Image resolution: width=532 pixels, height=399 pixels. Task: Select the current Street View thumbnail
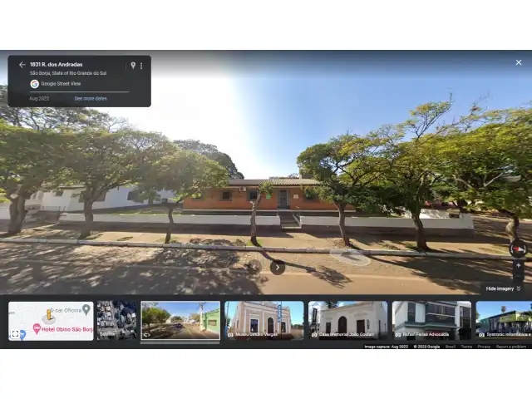180,320
